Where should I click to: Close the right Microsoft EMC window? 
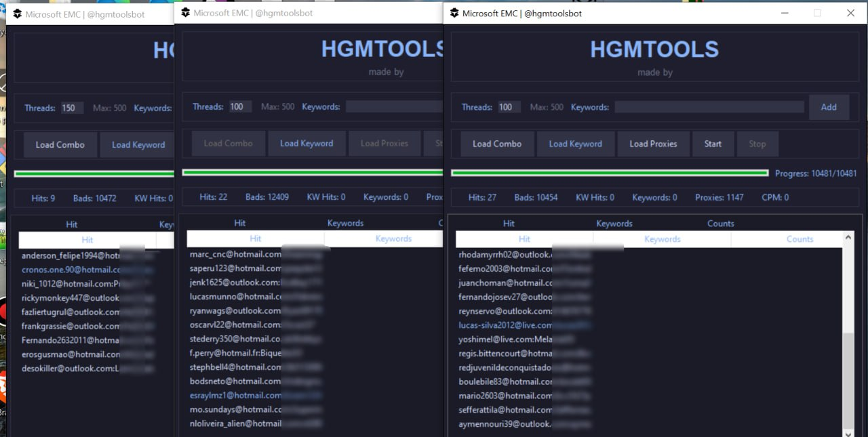850,13
